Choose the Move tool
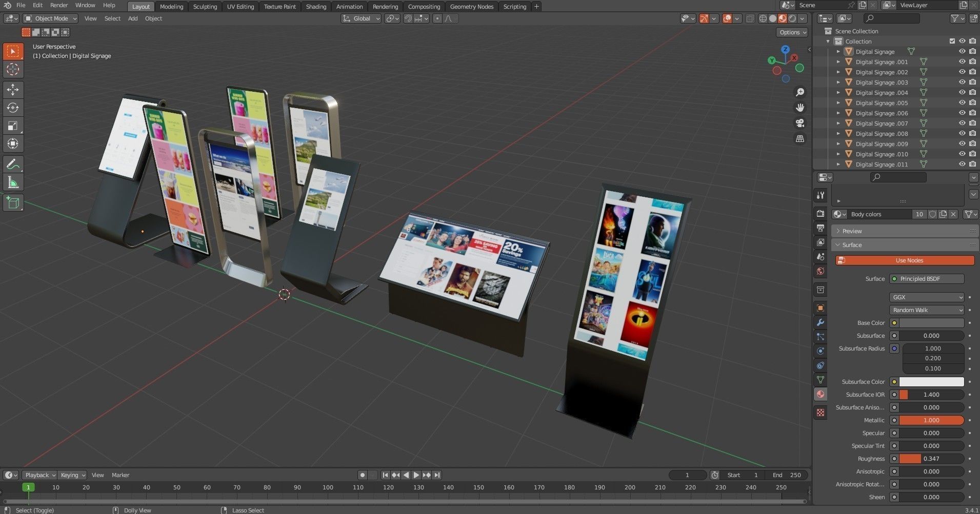The image size is (980, 514). pos(13,90)
